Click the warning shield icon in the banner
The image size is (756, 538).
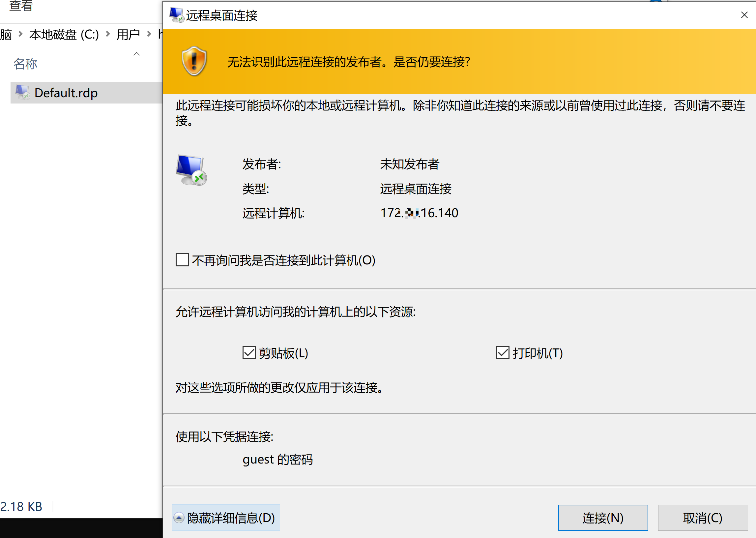(194, 61)
